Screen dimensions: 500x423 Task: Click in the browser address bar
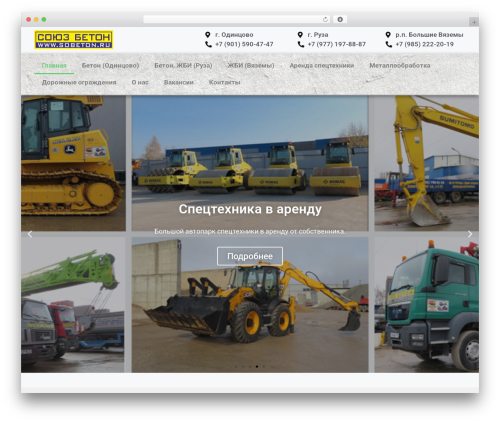coord(237,20)
